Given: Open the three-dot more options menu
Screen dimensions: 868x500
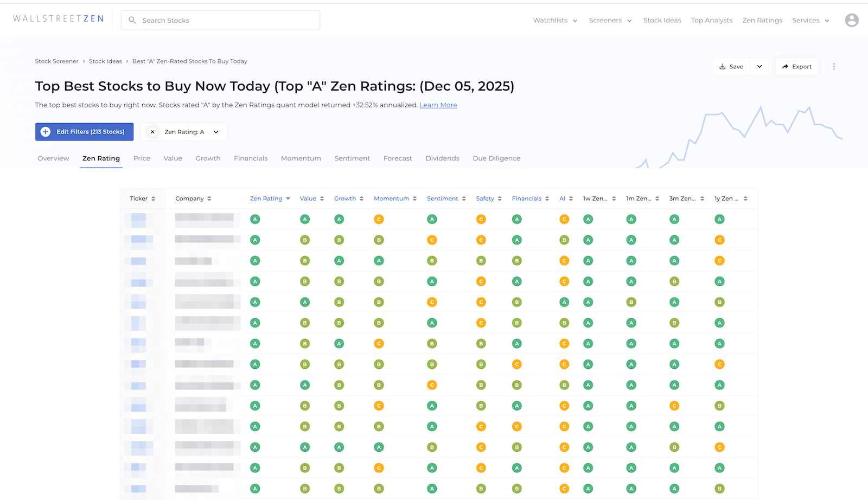Looking at the screenshot, I should [834, 67].
